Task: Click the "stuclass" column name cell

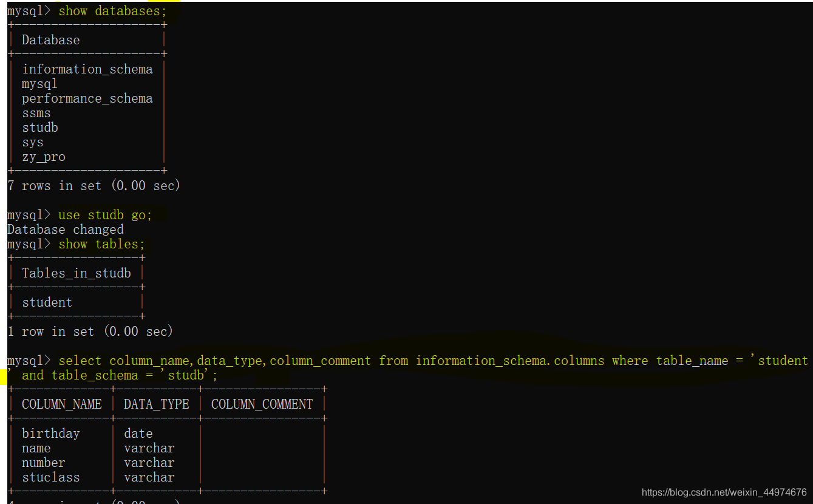Action: tap(51, 477)
